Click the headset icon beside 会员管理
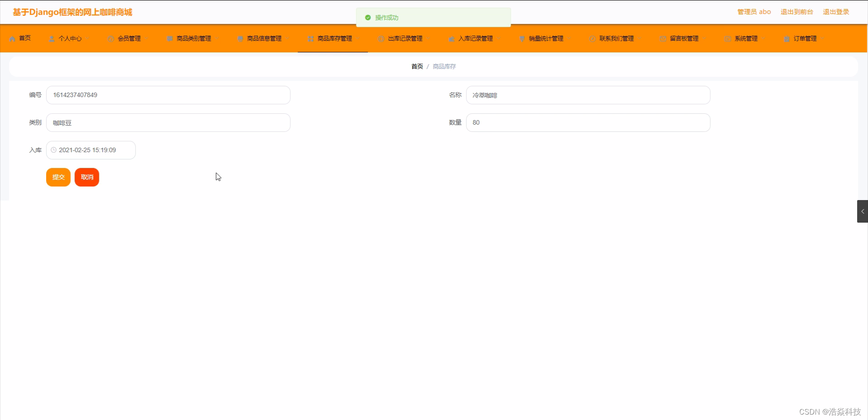Image resolution: width=868 pixels, height=420 pixels. 110,38
